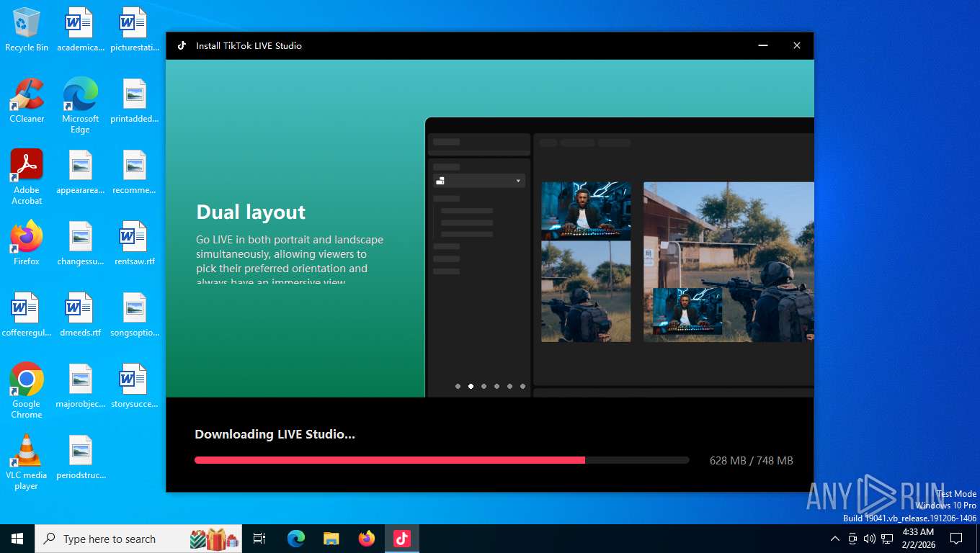
Task: Select the rentsaw.rtf document icon
Action: pyautogui.click(x=134, y=243)
